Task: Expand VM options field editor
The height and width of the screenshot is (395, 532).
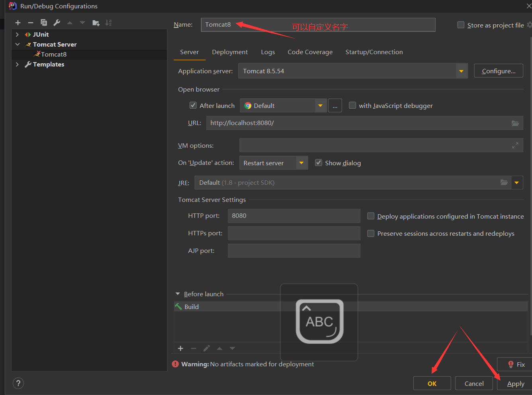Action: [x=515, y=145]
